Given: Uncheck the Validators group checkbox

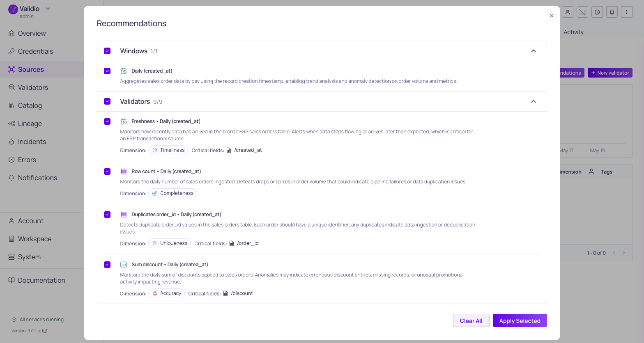Looking at the screenshot, I should tap(107, 101).
